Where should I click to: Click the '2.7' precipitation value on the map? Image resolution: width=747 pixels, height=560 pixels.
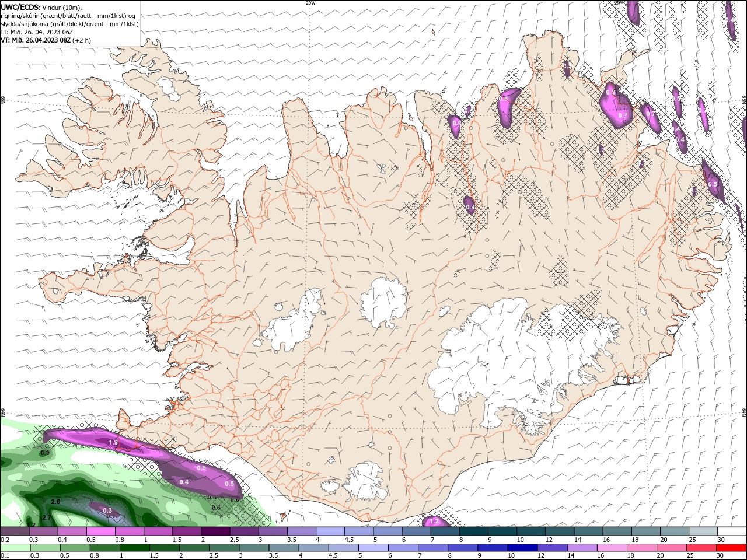tap(47, 517)
